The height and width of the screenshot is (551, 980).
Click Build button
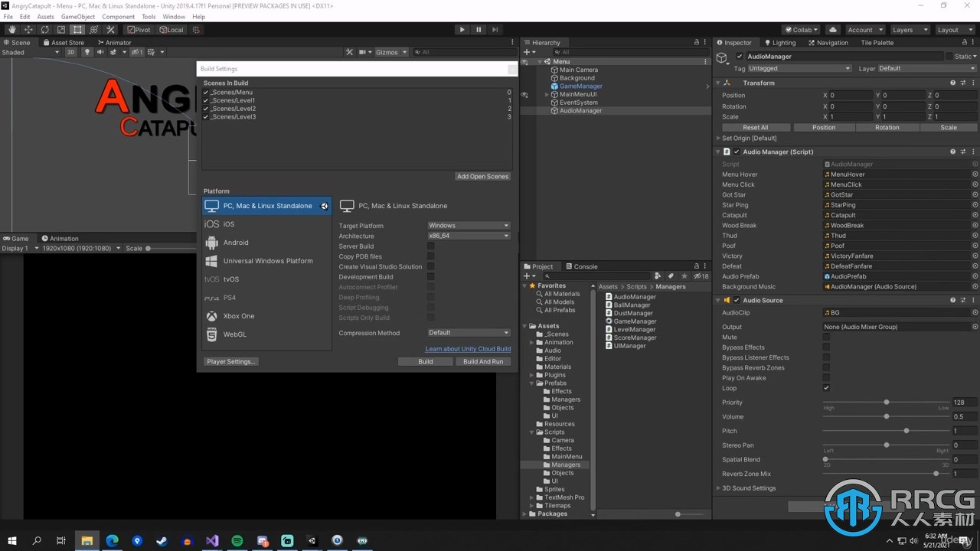(426, 362)
